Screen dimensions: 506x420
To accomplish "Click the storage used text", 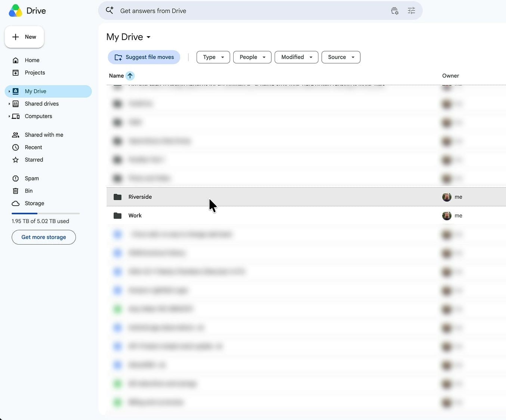I will [x=40, y=221].
